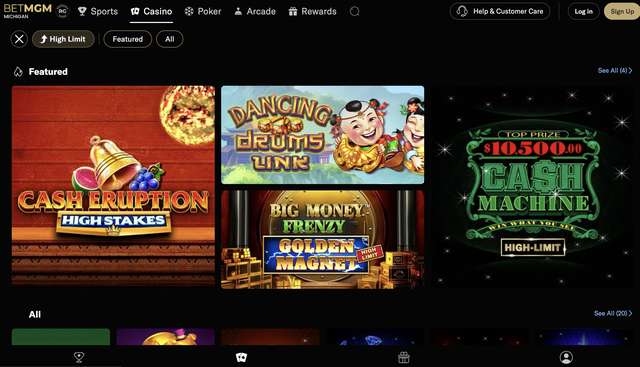Image resolution: width=640 pixels, height=367 pixels.
Task: Open Help & Customer Care
Action: [500, 11]
